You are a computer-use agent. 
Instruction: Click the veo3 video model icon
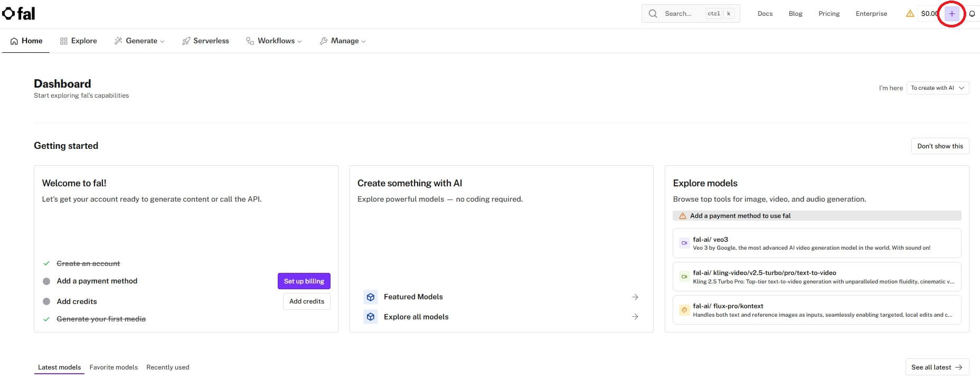pyautogui.click(x=684, y=243)
